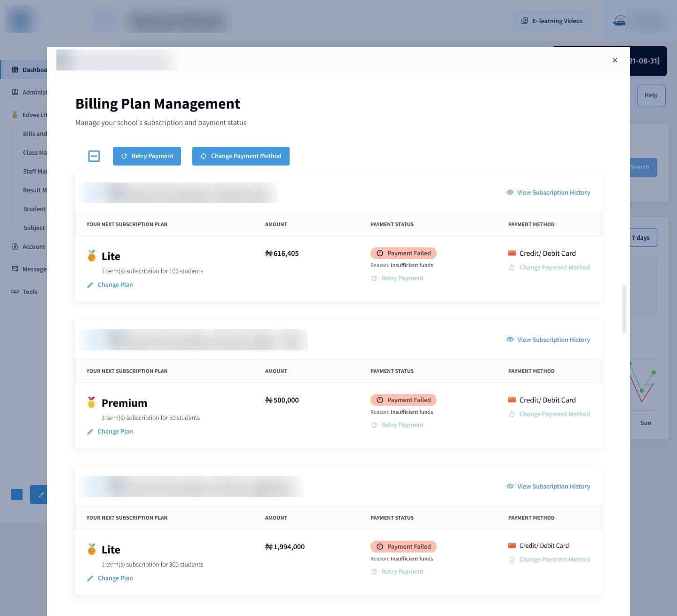Click the Administration sidebar icon
Screen dimensions: 677x616
click(15, 92)
